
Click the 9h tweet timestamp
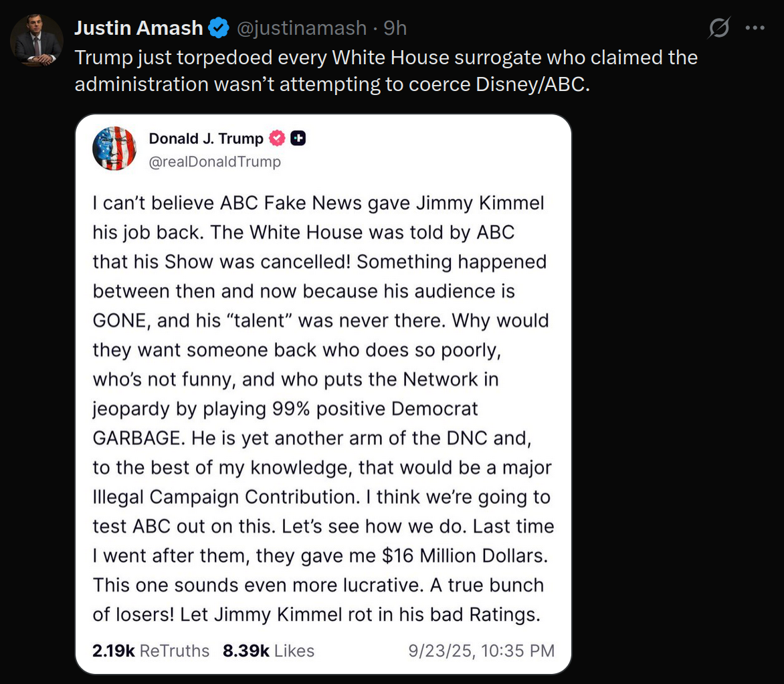click(395, 28)
